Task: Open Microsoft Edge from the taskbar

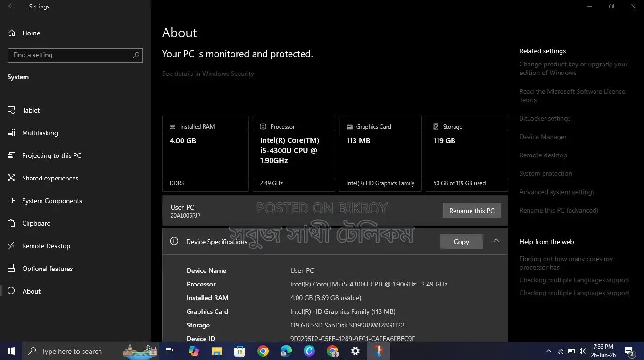Action: pyautogui.click(x=286, y=351)
